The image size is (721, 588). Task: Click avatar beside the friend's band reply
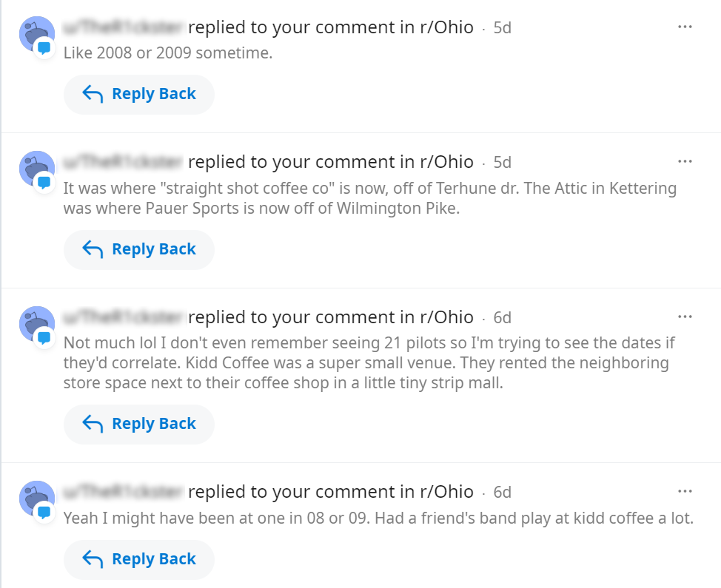coord(37,499)
